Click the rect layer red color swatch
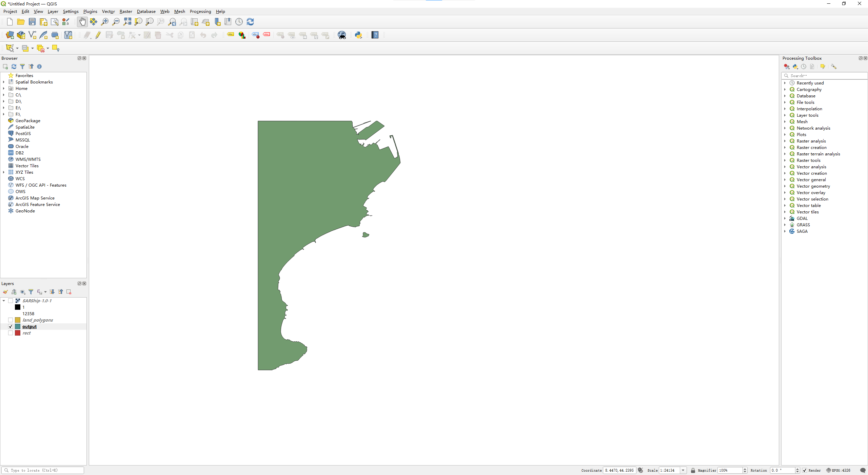868x475 pixels. (18, 333)
